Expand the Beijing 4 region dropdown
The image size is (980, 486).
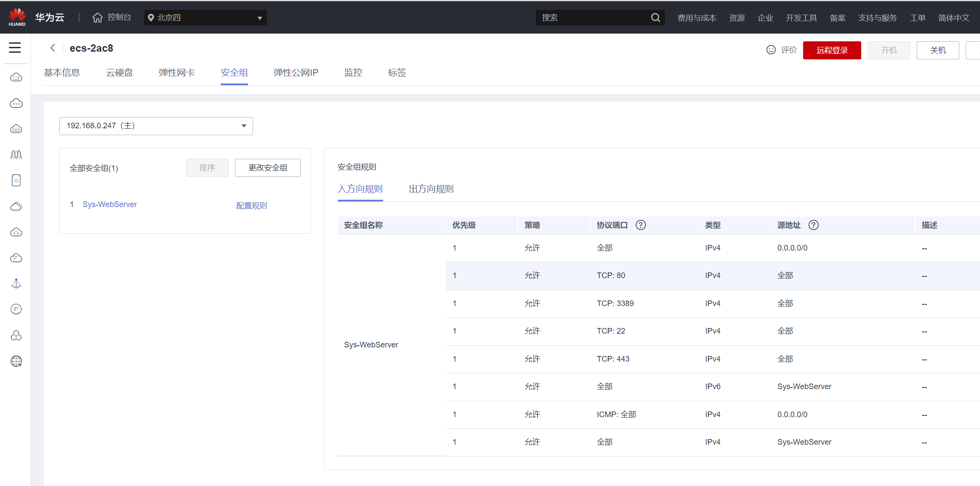click(x=205, y=18)
